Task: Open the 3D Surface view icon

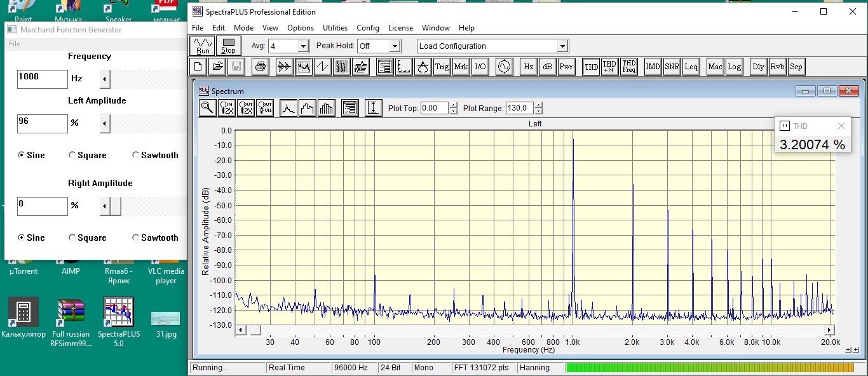Action: [360, 67]
